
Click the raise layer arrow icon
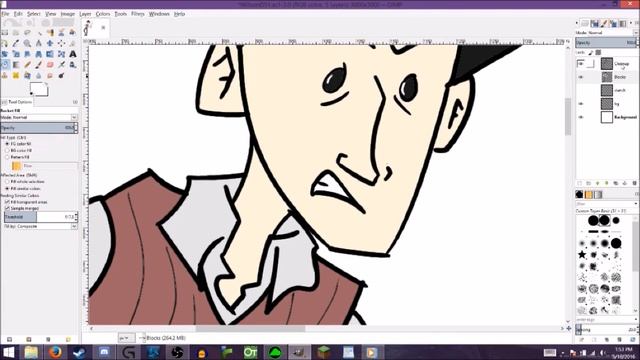coord(598,183)
